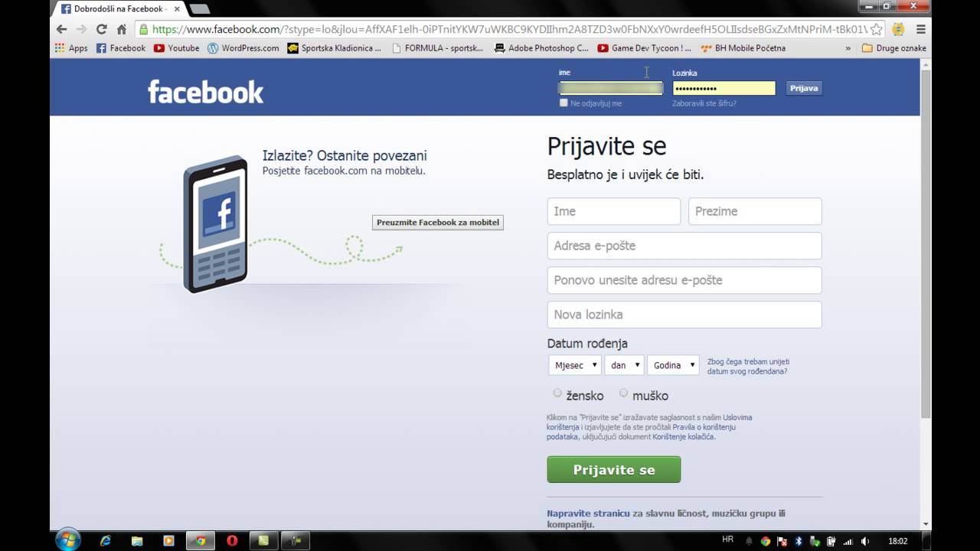Show more bookmarks with chevron
Viewport: 980px width, 551px height.
848,47
